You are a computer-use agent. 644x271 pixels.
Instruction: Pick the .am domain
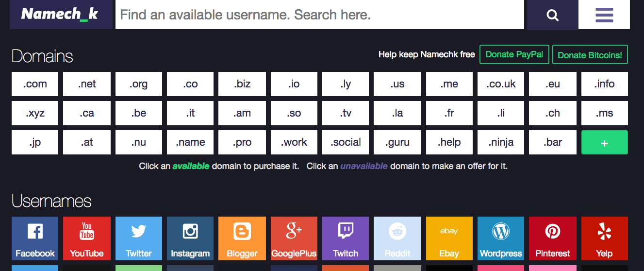click(242, 113)
